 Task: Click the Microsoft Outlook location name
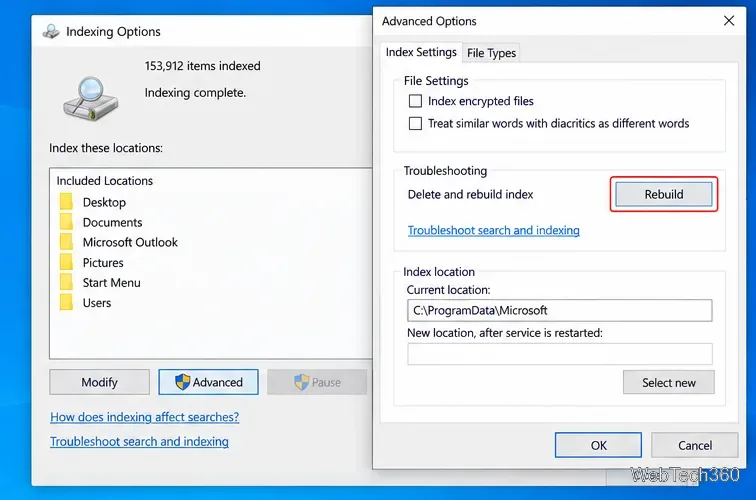(130, 242)
